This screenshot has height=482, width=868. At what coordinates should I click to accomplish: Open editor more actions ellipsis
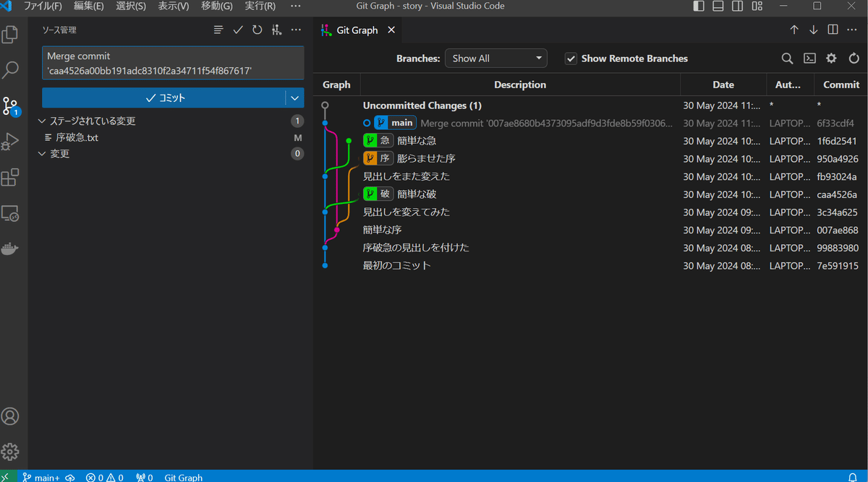[853, 30]
